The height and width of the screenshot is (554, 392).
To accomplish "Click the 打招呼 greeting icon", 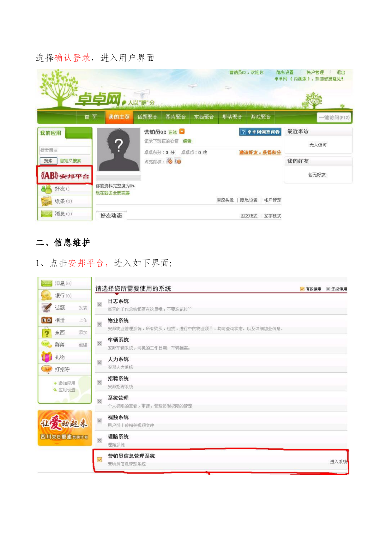I will pyautogui.click(x=46, y=369).
